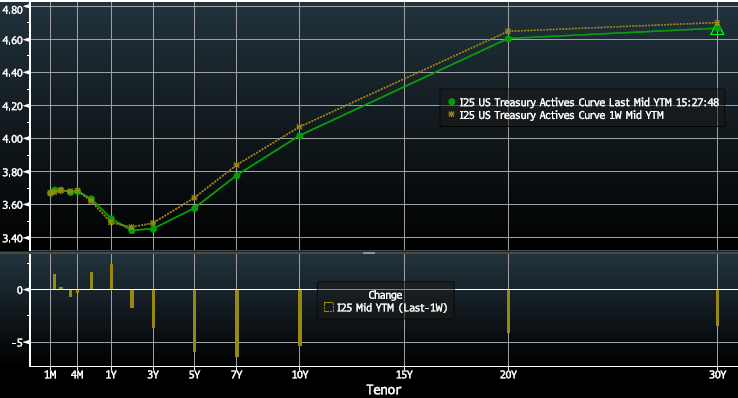Click the 30Y change bar

coord(717,308)
